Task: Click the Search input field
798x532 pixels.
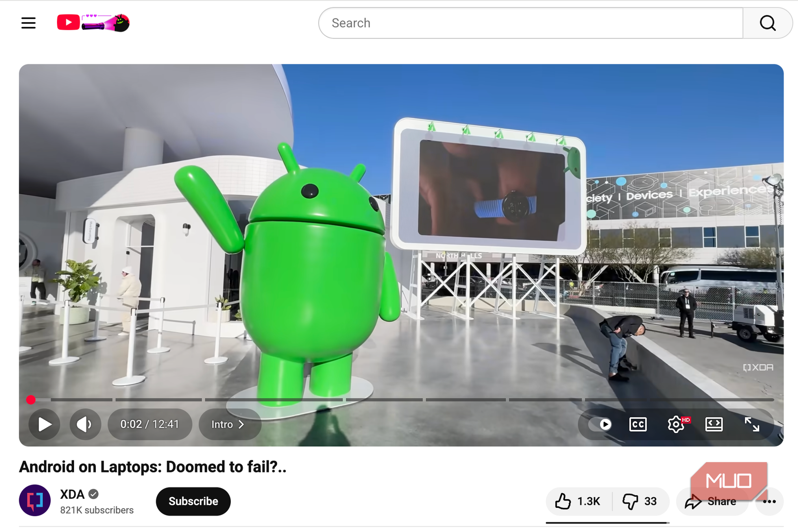Action: pyautogui.click(x=531, y=23)
